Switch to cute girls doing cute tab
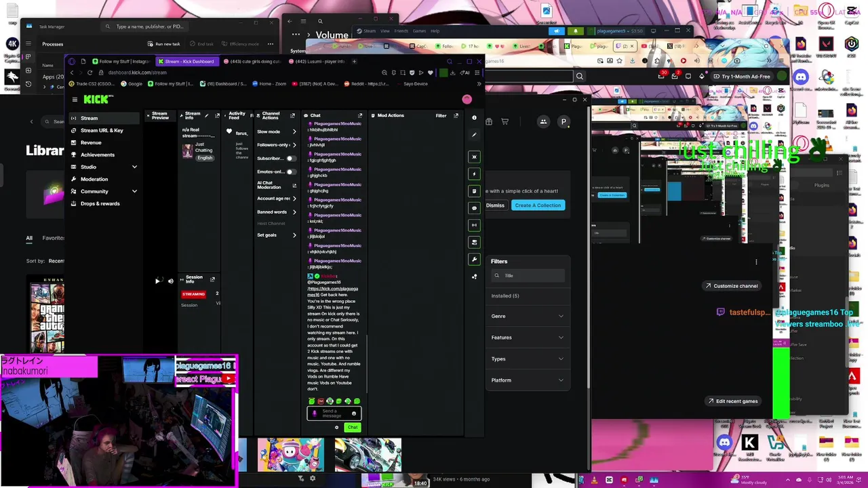This screenshot has width=868, height=488. pyautogui.click(x=252, y=61)
